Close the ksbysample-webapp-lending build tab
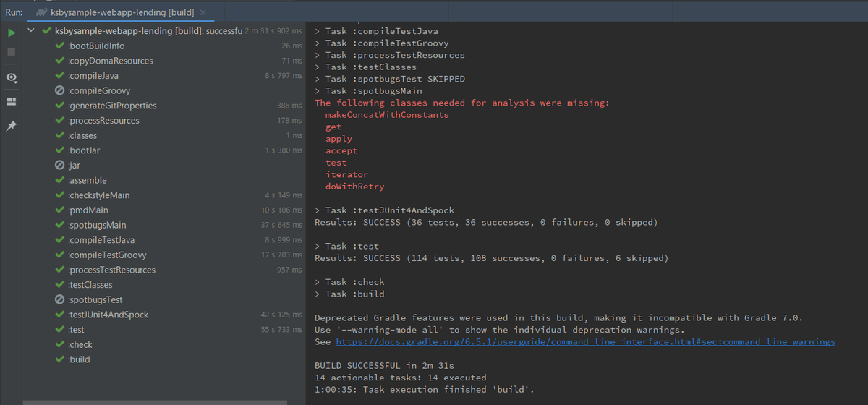The image size is (868, 405). pos(203,13)
